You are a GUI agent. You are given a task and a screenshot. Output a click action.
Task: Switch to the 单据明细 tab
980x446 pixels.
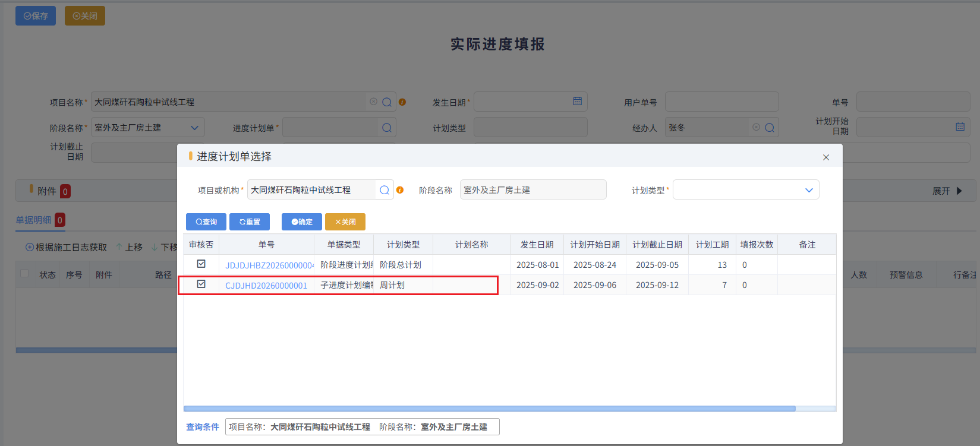33,220
